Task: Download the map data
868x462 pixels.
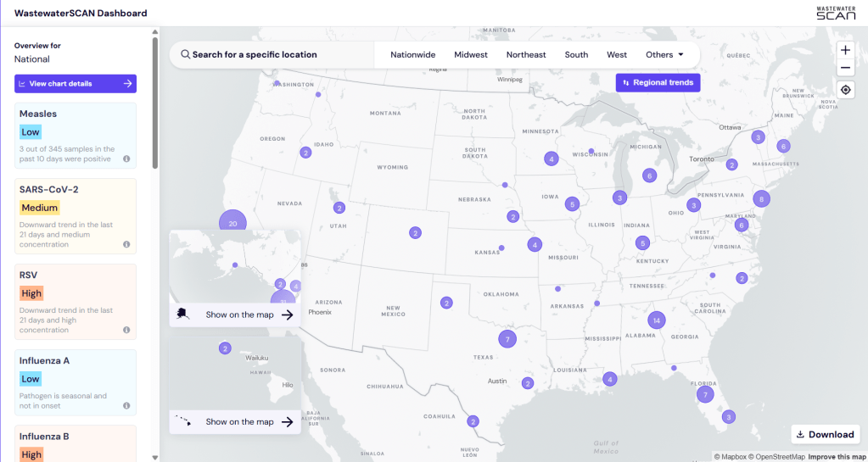Action: click(x=824, y=434)
